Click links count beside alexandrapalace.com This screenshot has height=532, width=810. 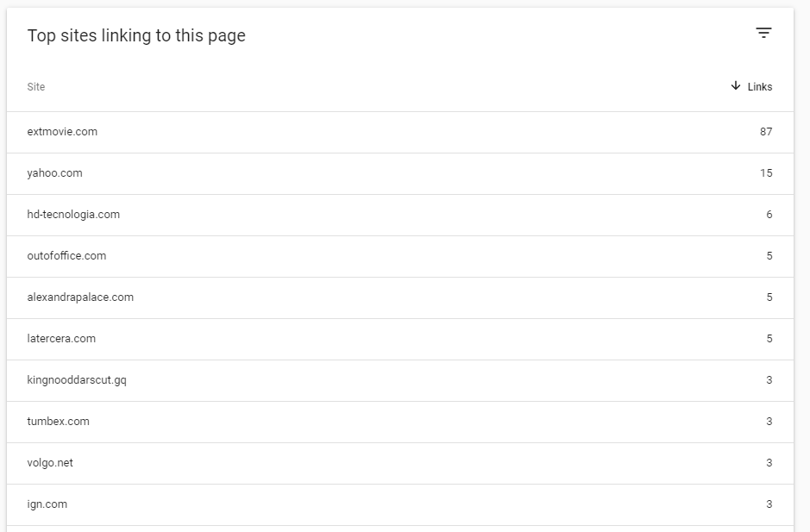(769, 297)
